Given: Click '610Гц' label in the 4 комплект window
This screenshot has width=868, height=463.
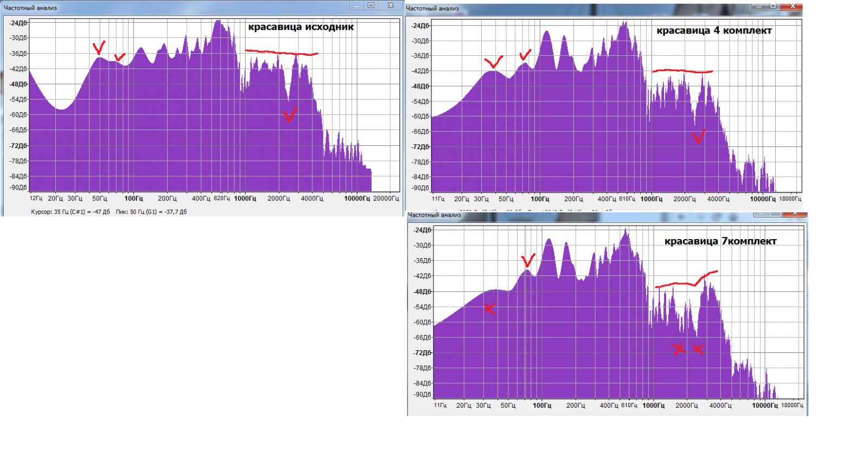Looking at the screenshot, I should (627, 199).
